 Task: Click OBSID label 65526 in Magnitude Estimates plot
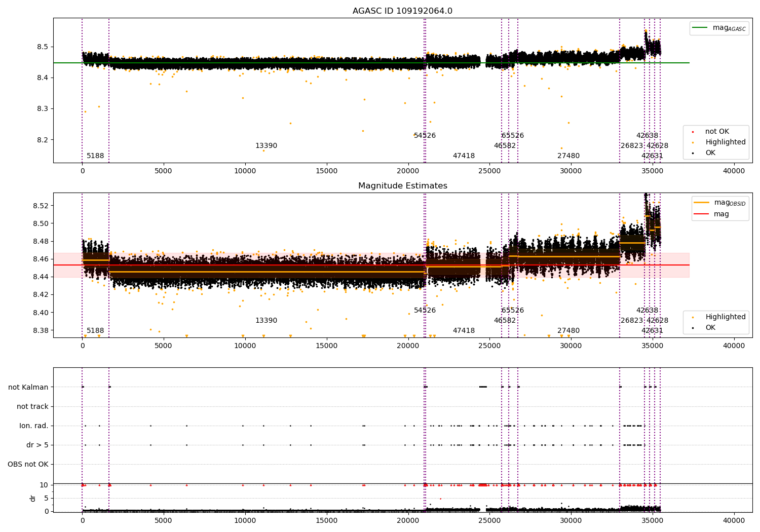tap(513, 311)
